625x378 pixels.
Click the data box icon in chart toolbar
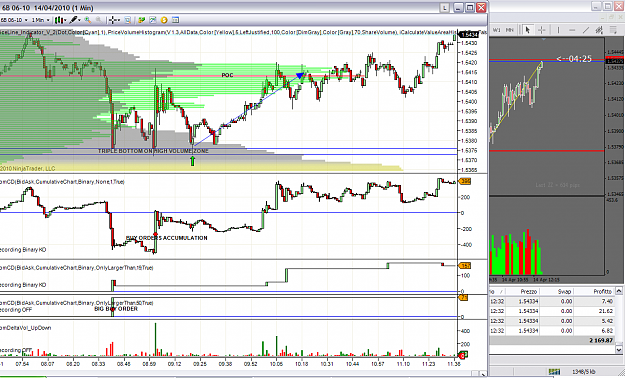point(128,20)
